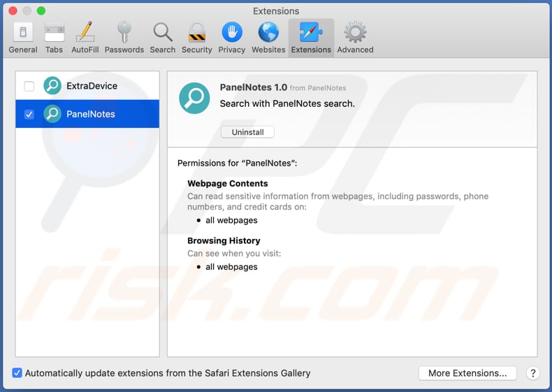Image resolution: width=552 pixels, height=392 pixels.
Task: Select PanelNotes row in the sidebar
Action: (x=91, y=114)
